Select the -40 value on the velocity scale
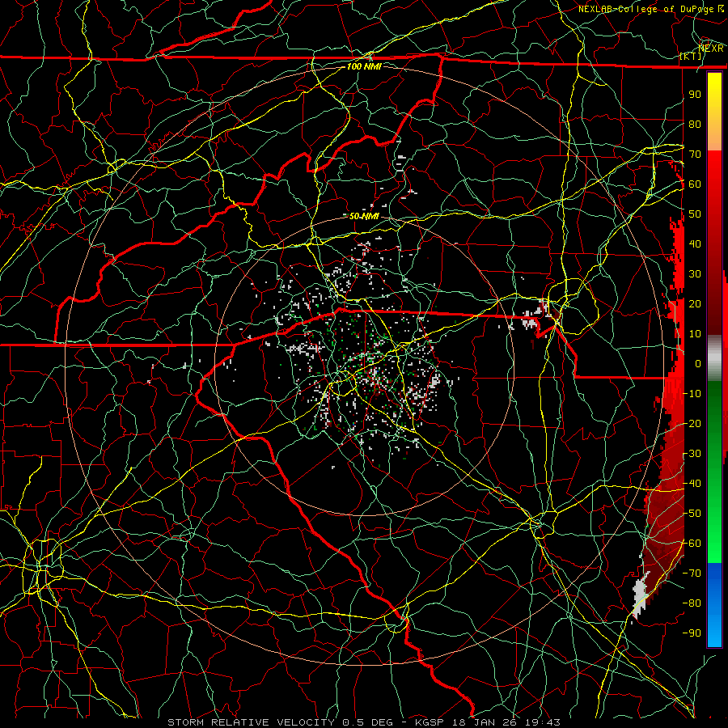The image size is (728, 728). 692,484
